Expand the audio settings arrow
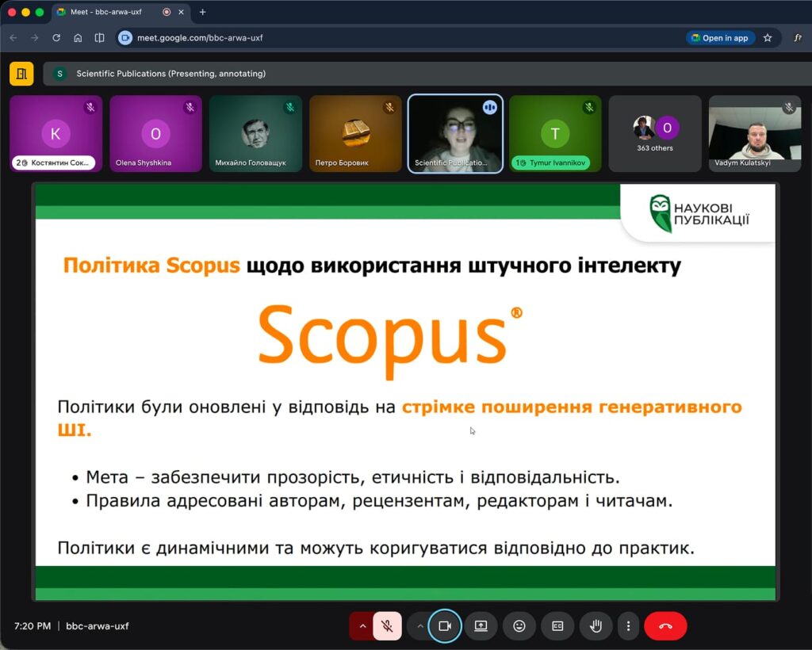Screen dimensions: 812x650 [x=362, y=626]
